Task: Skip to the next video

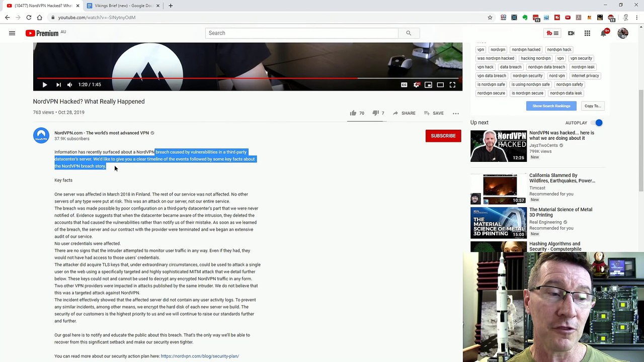Action: pyautogui.click(x=58, y=85)
